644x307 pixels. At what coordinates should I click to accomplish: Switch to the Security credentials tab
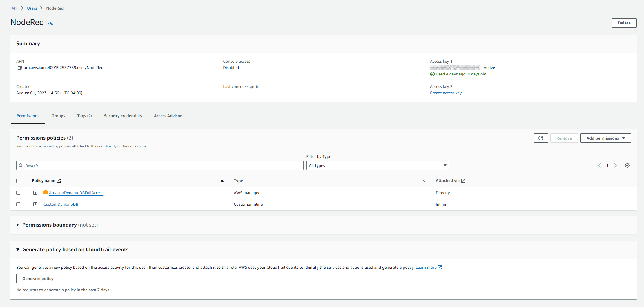coord(123,115)
